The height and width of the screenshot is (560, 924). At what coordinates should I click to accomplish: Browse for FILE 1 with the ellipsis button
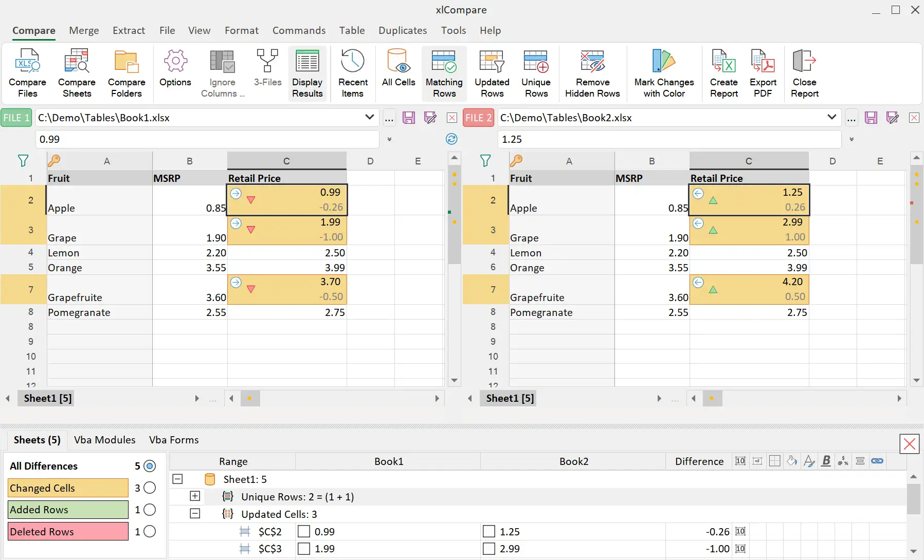click(389, 118)
